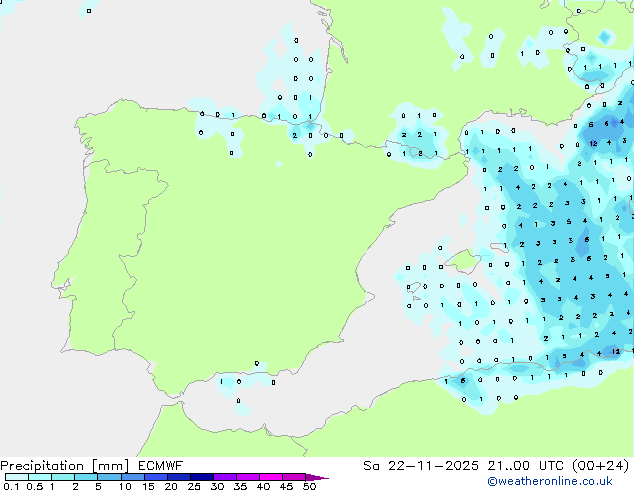Click the 10–15 mm legend swatch
634x490 pixels.
point(132,477)
